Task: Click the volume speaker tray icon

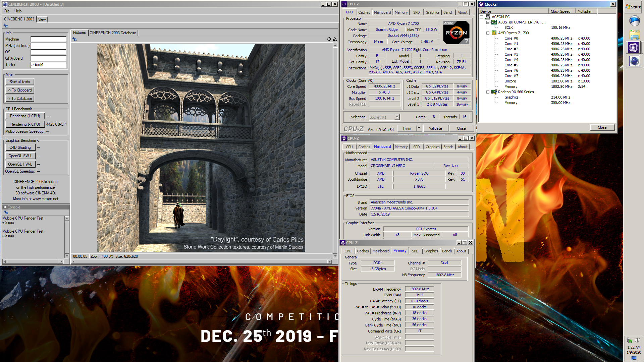Action: [x=637, y=340]
